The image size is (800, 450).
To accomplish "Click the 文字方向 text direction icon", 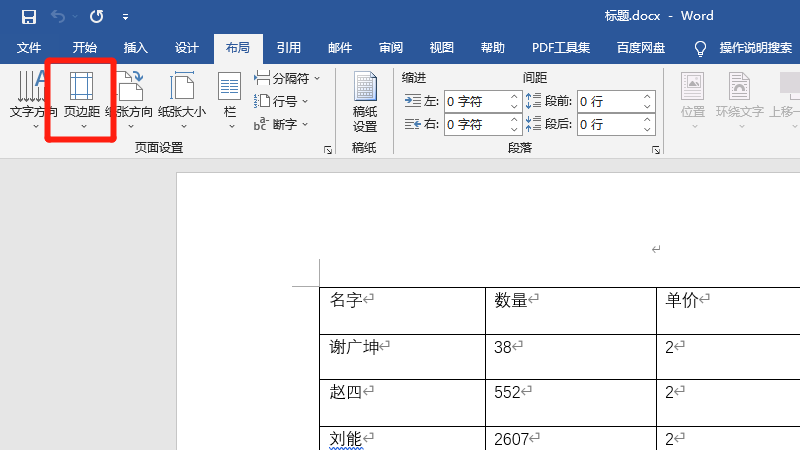I will pos(32,100).
